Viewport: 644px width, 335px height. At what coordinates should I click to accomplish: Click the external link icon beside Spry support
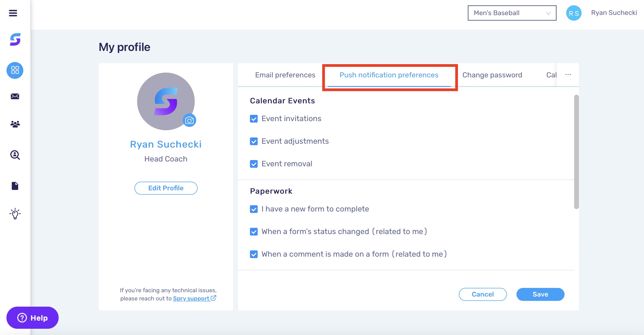click(x=213, y=298)
